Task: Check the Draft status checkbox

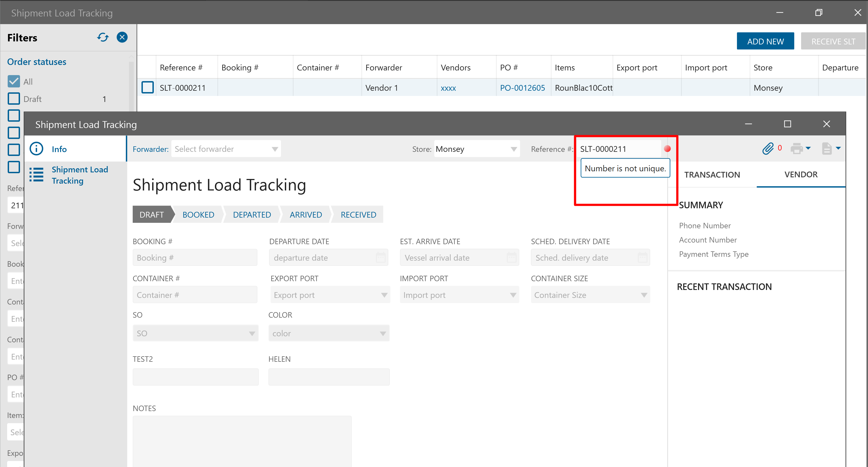Action: pos(14,99)
